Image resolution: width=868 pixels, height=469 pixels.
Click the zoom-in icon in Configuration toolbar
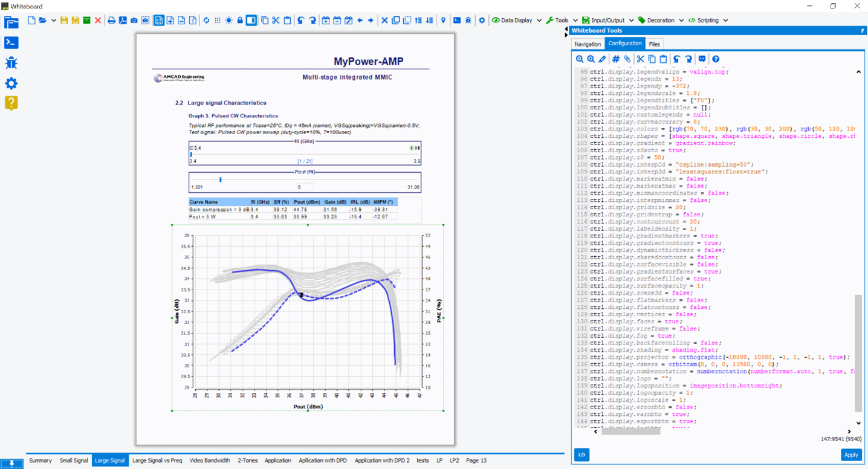[580, 59]
